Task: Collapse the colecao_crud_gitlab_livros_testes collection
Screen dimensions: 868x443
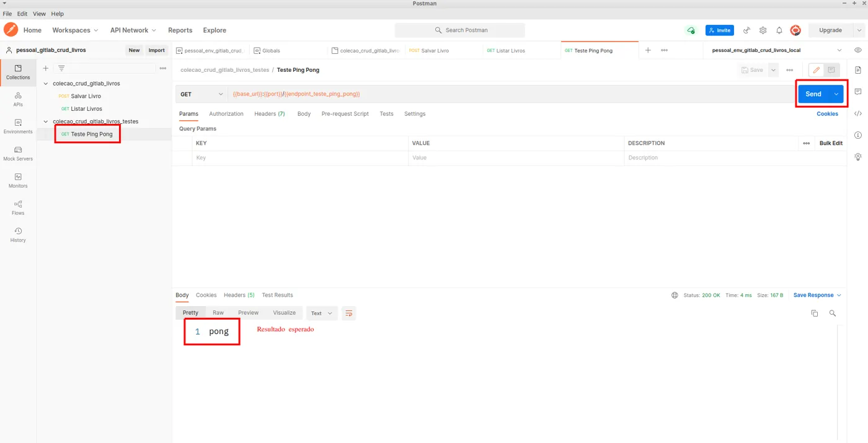Action: point(46,121)
